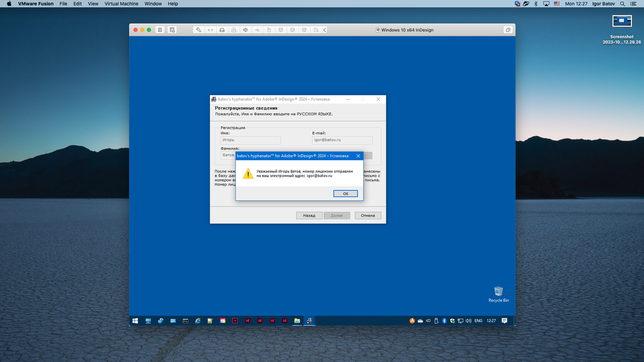This screenshot has width=644, height=362.
Task: Open File Explorer from the Windows taskbar
Action: (x=297, y=321)
